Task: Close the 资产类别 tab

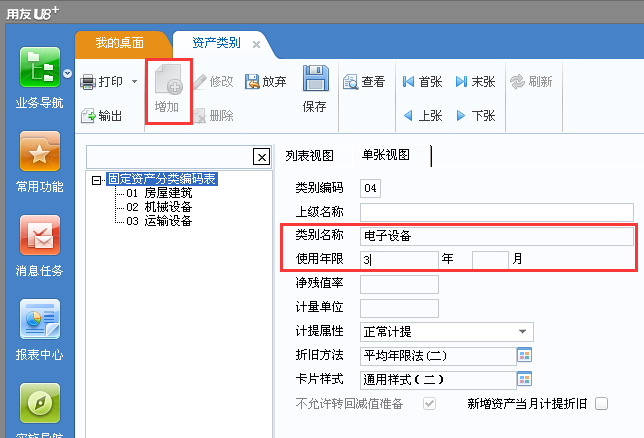Action: point(256,44)
